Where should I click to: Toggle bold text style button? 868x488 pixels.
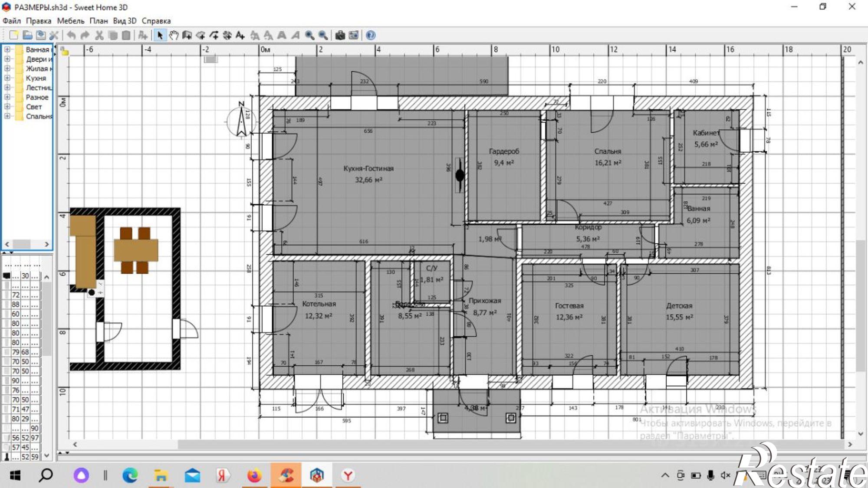point(282,35)
